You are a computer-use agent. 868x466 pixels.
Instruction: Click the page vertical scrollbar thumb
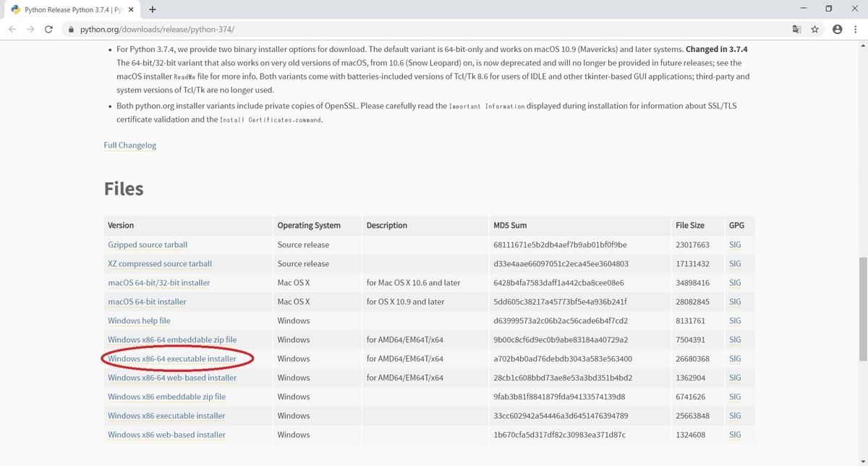click(861, 309)
